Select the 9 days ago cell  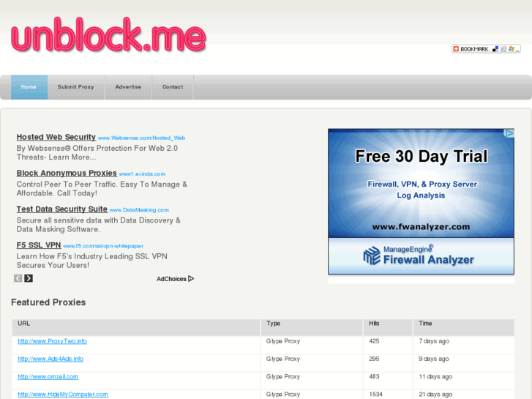coord(464,362)
